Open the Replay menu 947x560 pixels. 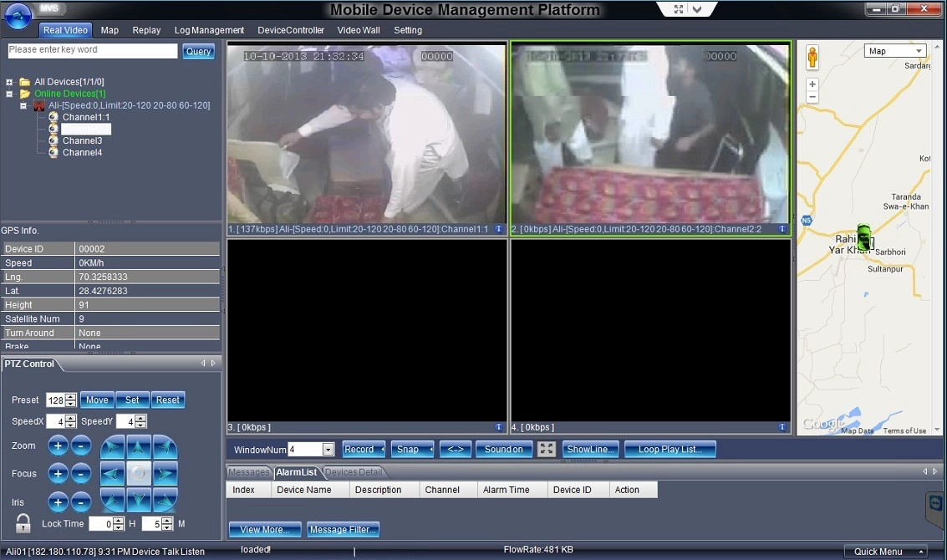(x=146, y=30)
